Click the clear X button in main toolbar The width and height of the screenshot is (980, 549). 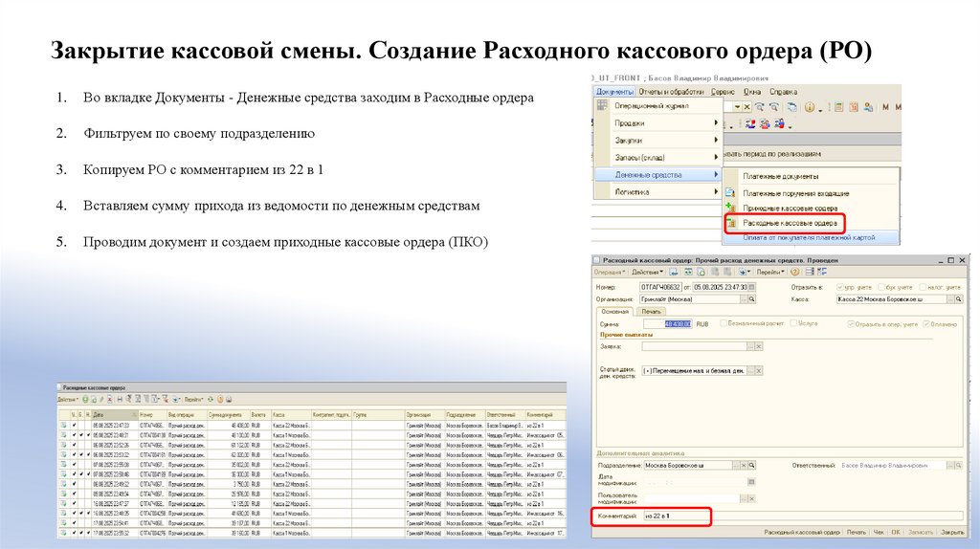click(746, 107)
